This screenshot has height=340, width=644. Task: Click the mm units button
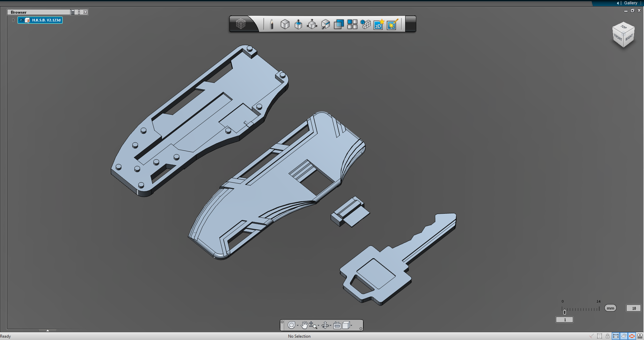point(610,308)
